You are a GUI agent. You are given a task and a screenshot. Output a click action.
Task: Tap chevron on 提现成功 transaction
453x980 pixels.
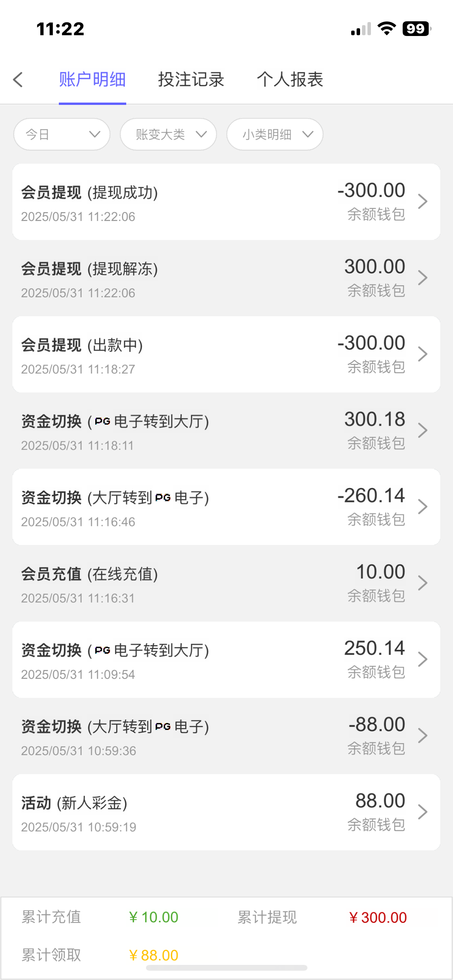(x=422, y=202)
